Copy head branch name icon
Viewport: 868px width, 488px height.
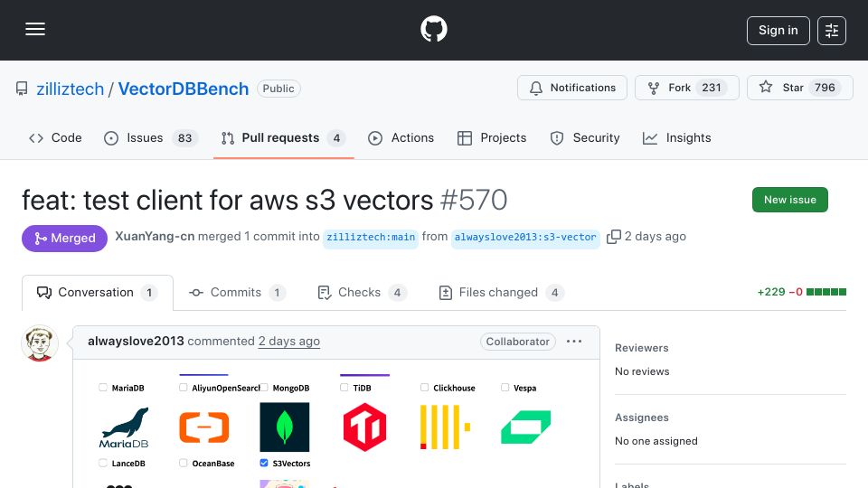pos(613,237)
